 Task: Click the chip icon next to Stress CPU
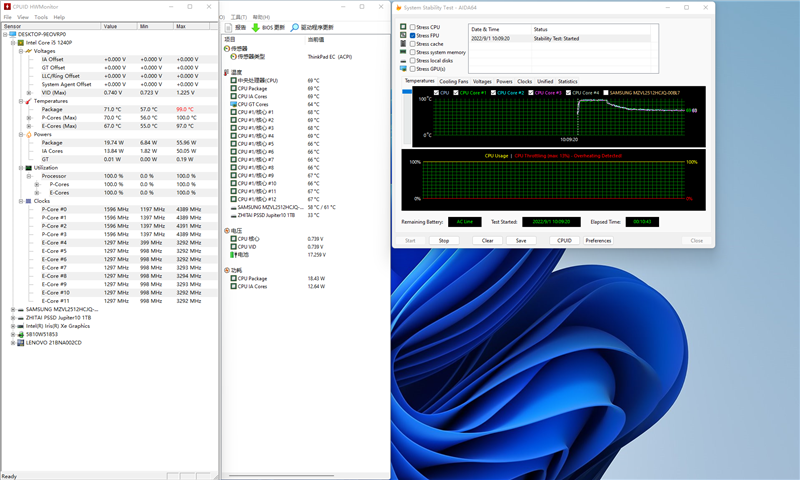coord(403,27)
